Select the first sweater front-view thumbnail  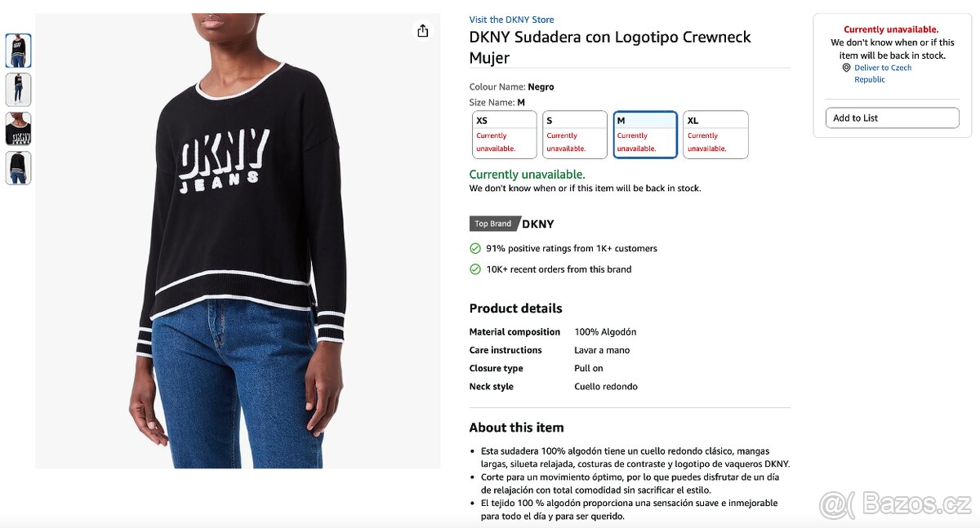coord(18,51)
